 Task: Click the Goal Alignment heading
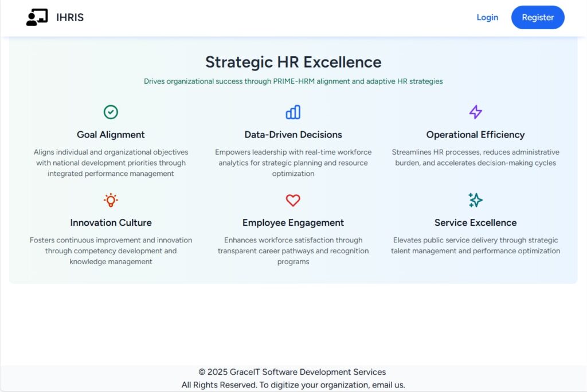click(x=111, y=135)
